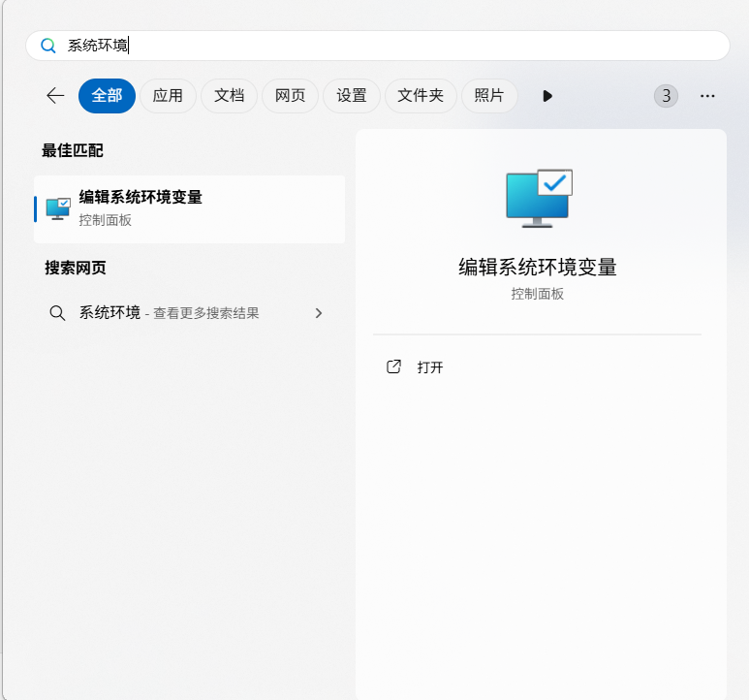
Task: Filter results by 网页
Action: [290, 96]
